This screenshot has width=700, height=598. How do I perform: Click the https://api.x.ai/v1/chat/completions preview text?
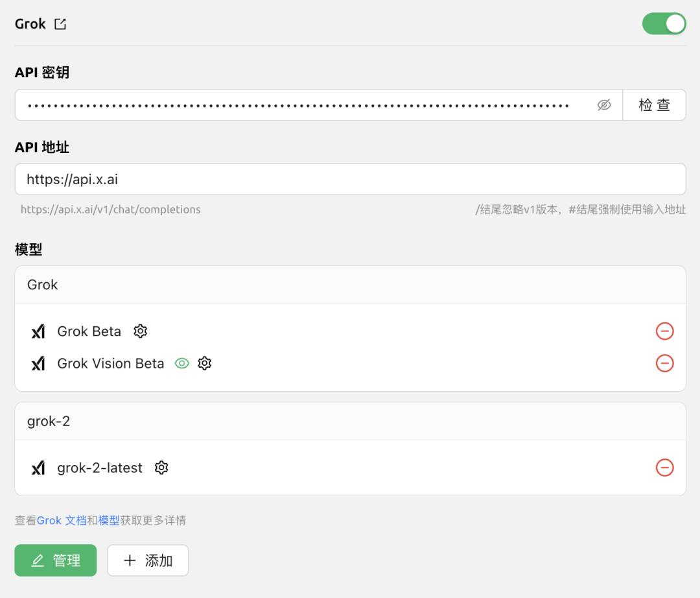point(111,209)
